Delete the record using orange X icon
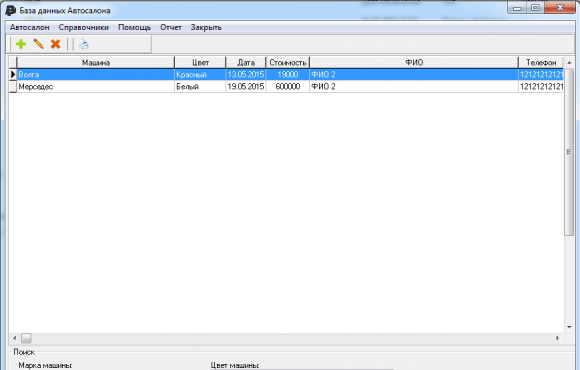The width and height of the screenshot is (580, 370). [55, 44]
